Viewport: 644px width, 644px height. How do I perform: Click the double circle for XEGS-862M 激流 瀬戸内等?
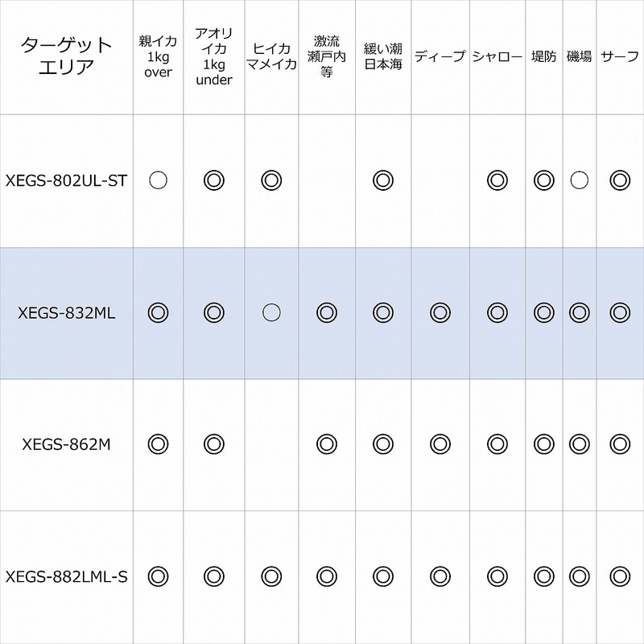pyautogui.click(x=326, y=443)
